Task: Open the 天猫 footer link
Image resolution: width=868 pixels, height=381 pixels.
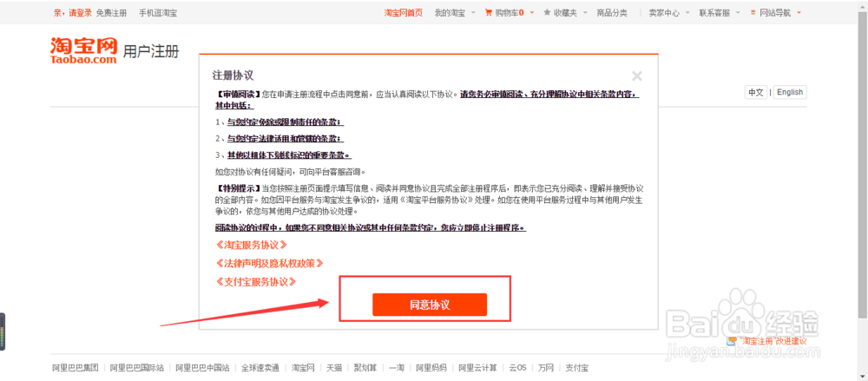Action: pos(334,368)
